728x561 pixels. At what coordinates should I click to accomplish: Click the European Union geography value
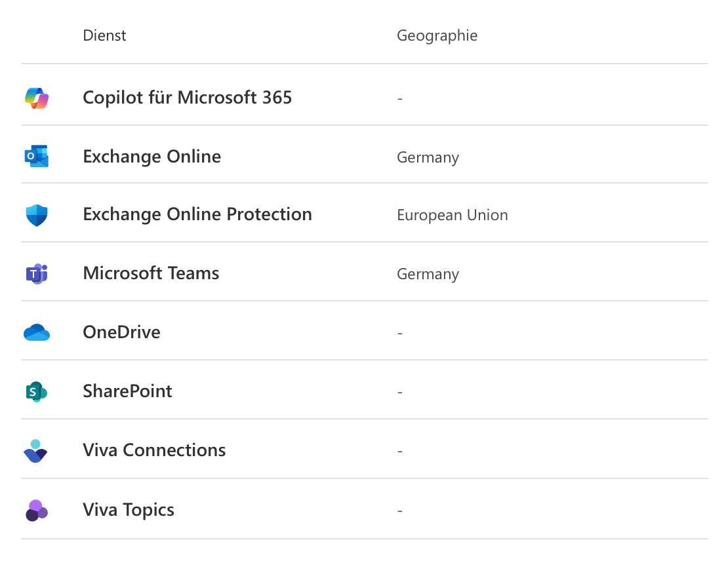point(452,216)
